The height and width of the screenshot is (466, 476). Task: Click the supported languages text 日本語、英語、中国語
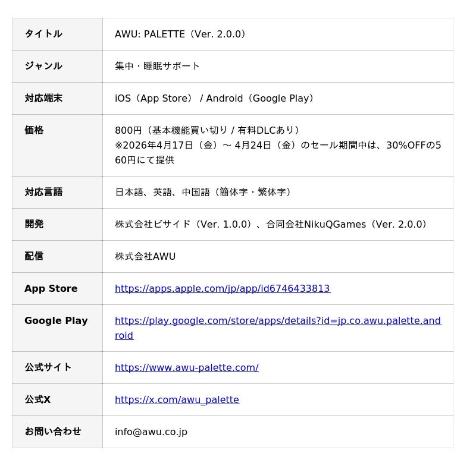click(203, 192)
